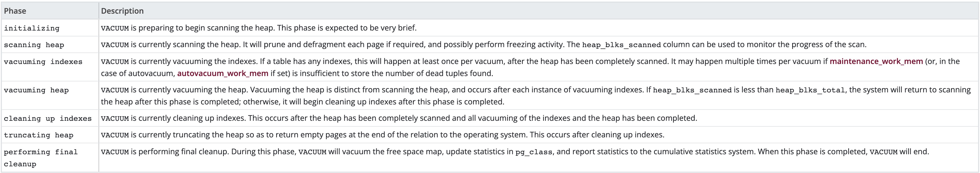Click the Description column header
980x173 pixels.
point(122,11)
